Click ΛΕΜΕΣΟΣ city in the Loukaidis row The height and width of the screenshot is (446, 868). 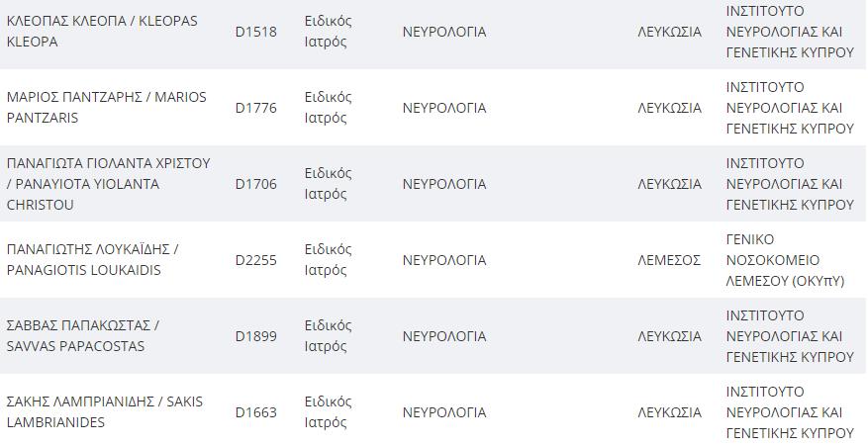669,260
